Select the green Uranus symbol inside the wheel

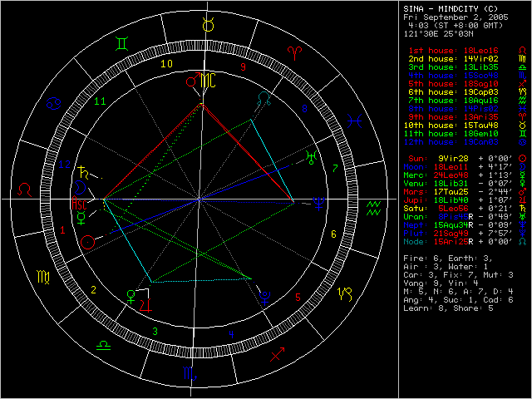click(x=312, y=158)
